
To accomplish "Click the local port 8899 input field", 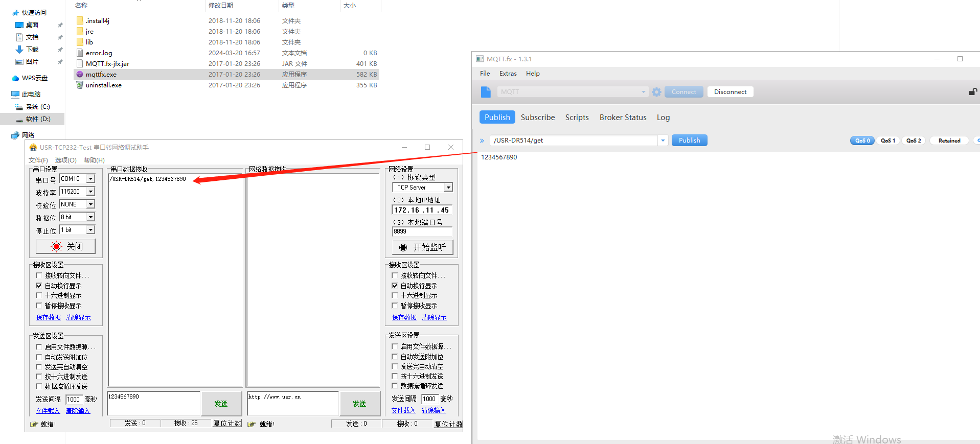I will tap(421, 231).
